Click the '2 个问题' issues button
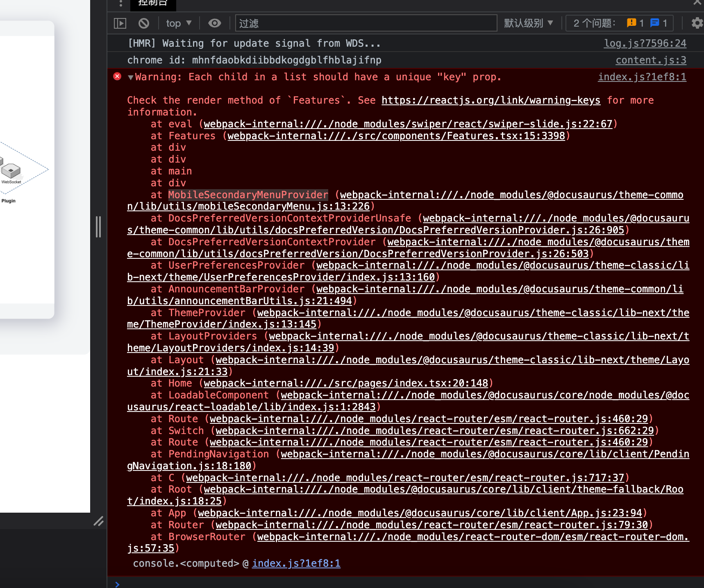This screenshot has width=704, height=588. coord(594,23)
